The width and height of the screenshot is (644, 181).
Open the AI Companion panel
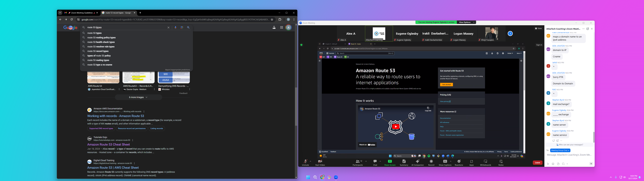pos(417,162)
